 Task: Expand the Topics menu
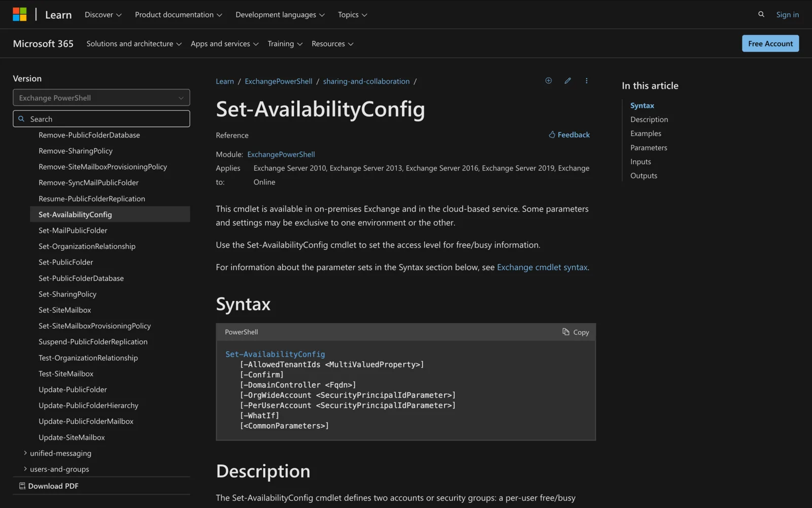coord(353,15)
